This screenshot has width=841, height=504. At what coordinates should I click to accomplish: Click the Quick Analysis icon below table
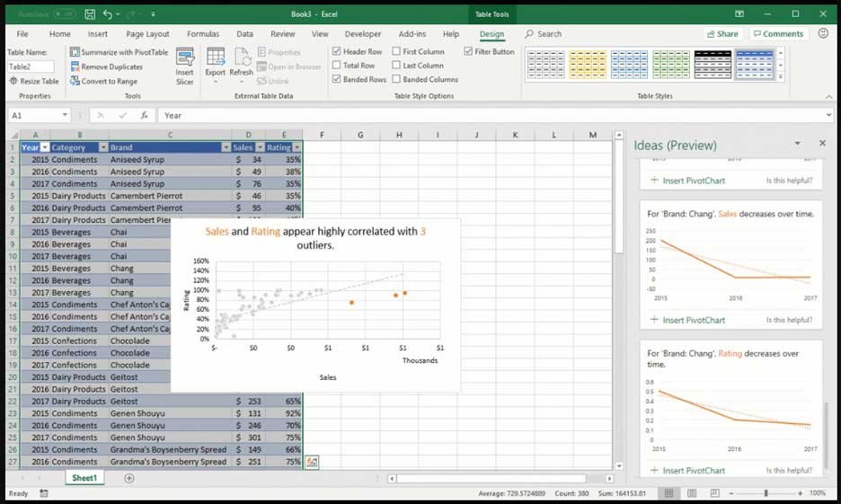point(312,462)
